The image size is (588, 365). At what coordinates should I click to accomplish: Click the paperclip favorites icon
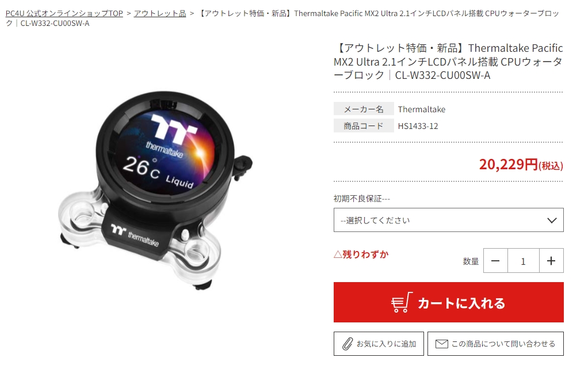pyautogui.click(x=348, y=344)
